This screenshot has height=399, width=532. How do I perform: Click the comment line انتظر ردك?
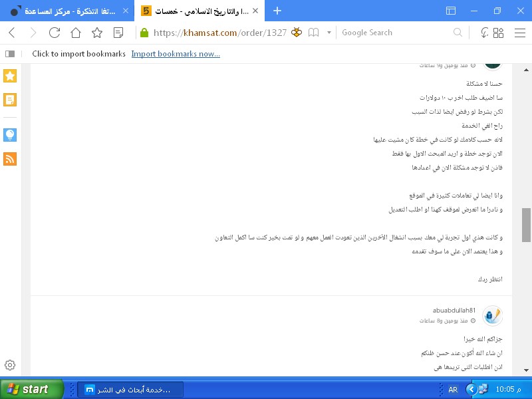pyautogui.click(x=490, y=279)
